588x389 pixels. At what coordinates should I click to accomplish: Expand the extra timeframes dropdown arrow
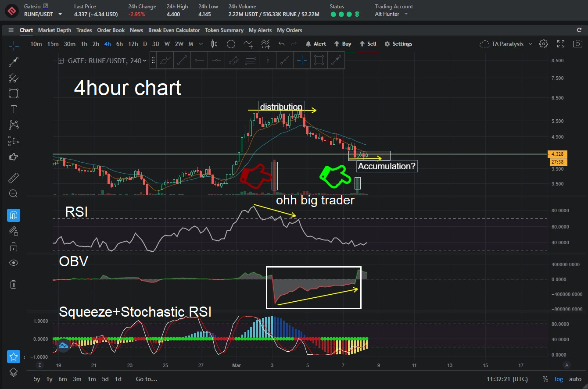coord(201,44)
